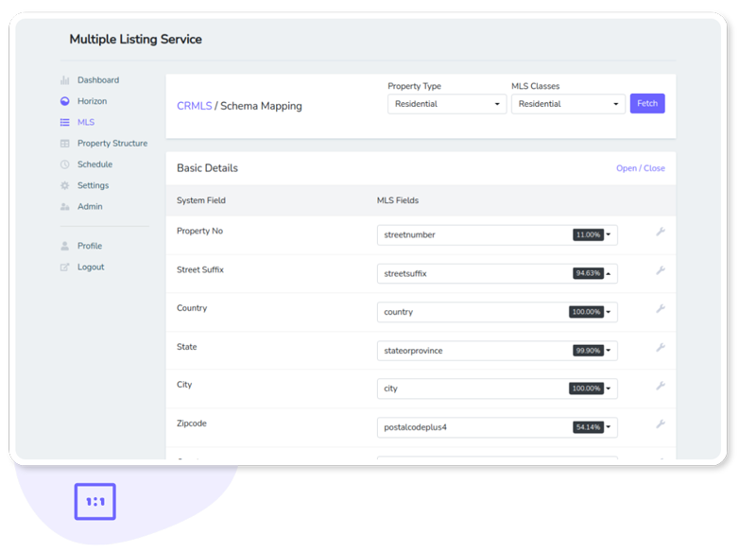Click the wrench icon beside State

coord(661,346)
